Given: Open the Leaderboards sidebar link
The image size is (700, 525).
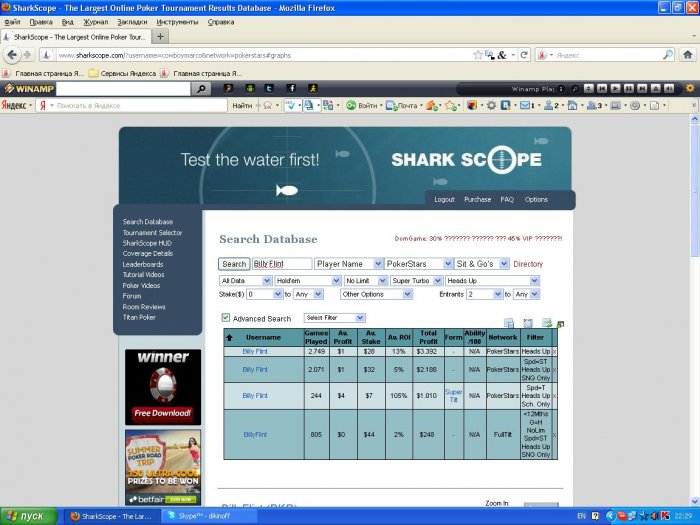Looking at the screenshot, I should coord(143,264).
